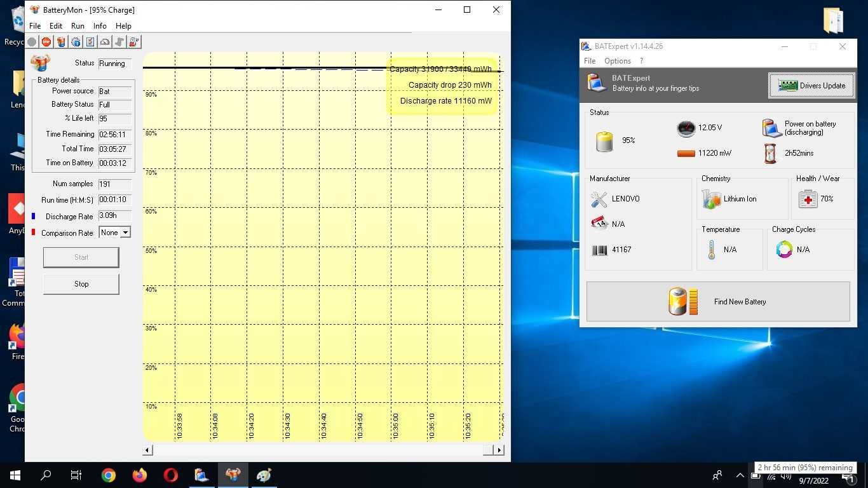
Task: Open Firefox from the taskbar
Action: click(140, 475)
